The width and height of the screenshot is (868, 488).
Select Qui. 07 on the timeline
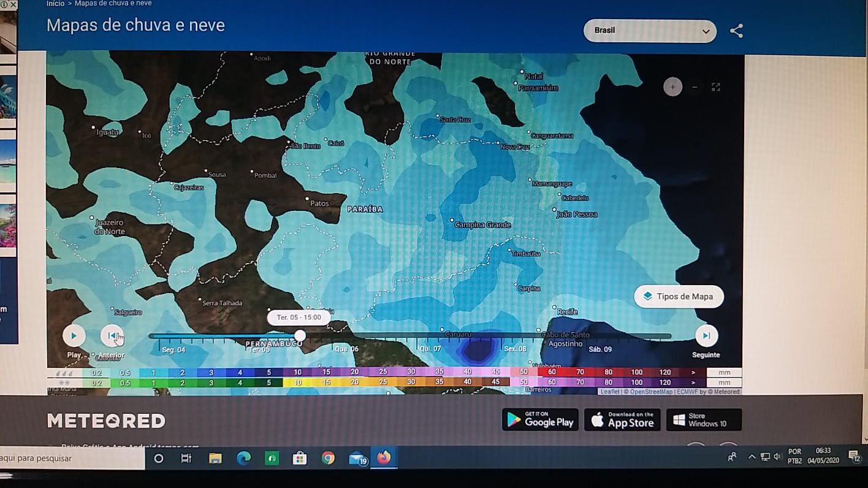430,348
